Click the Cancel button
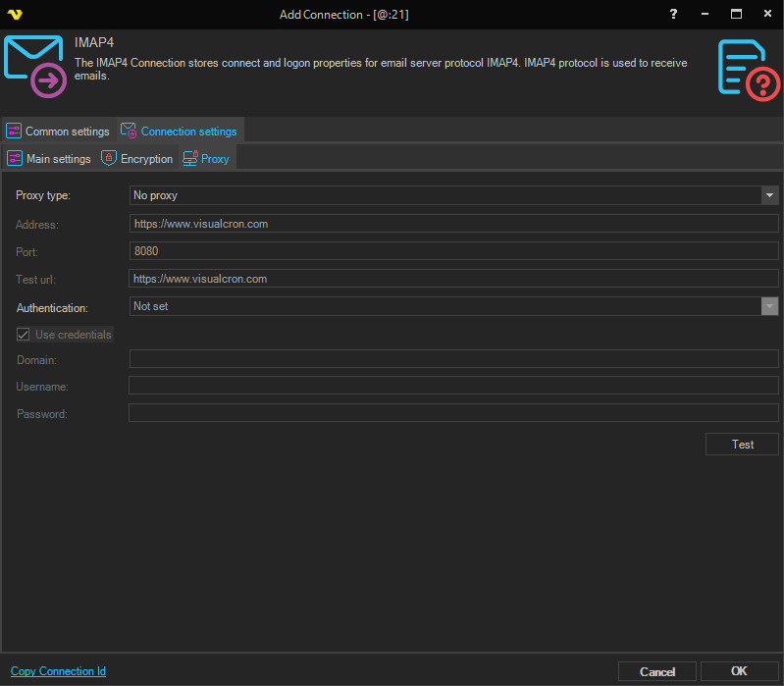784x686 pixels. coord(657,671)
